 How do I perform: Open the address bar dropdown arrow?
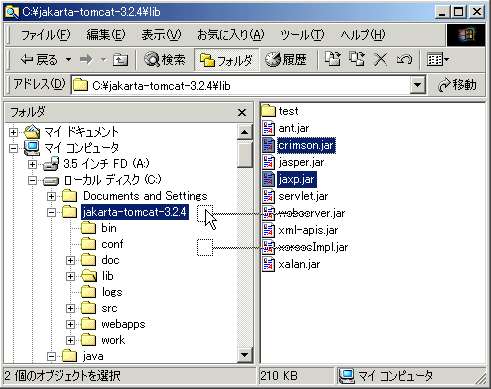(x=418, y=86)
